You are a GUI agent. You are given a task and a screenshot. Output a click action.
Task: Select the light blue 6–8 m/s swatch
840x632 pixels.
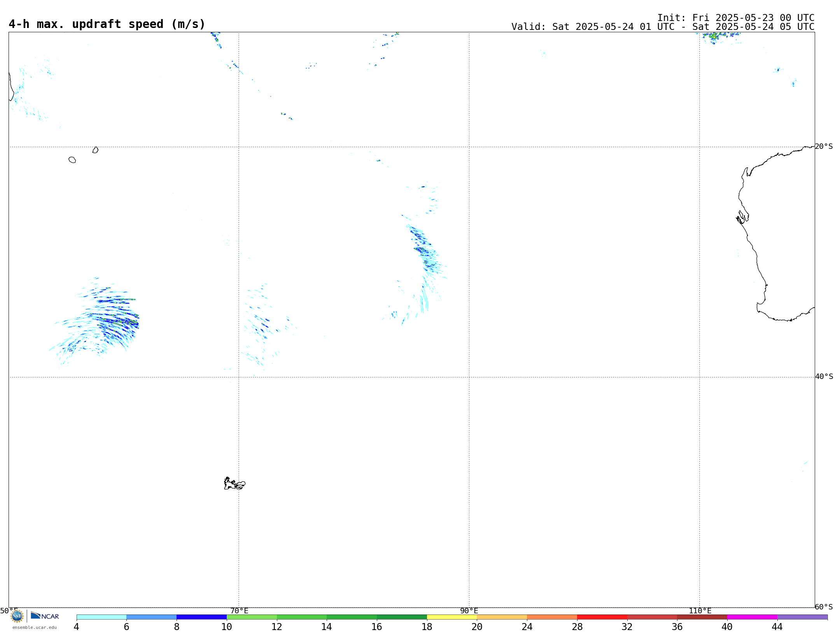[152, 617]
